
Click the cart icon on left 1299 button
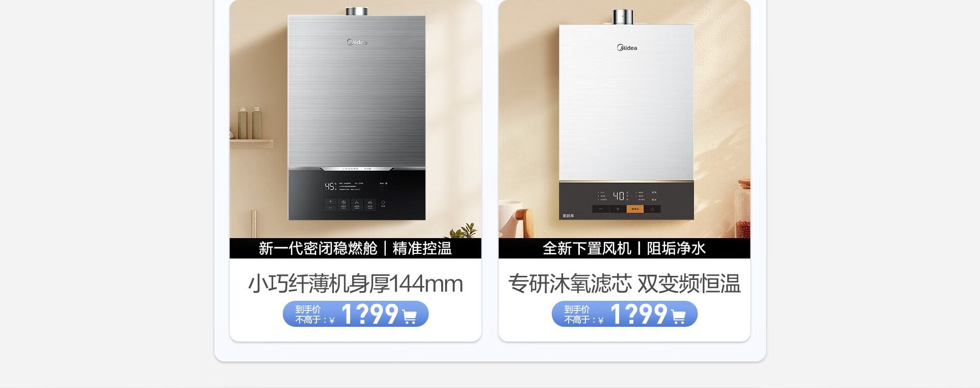(x=409, y=317)
